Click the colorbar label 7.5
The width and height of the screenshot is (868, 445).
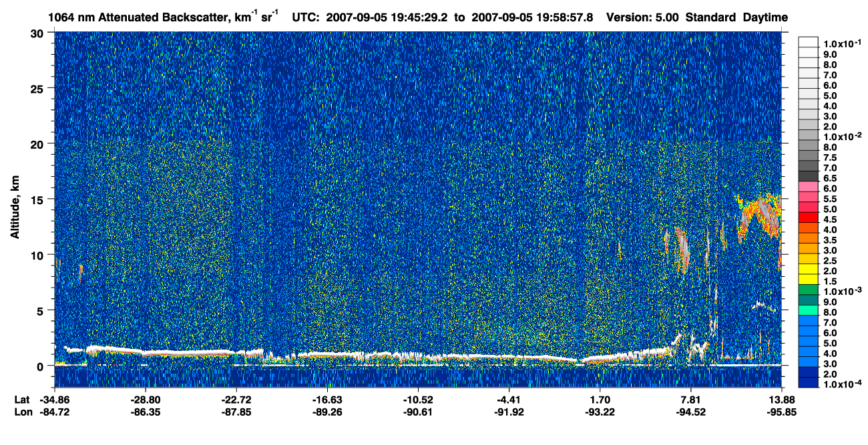point(831,157)
